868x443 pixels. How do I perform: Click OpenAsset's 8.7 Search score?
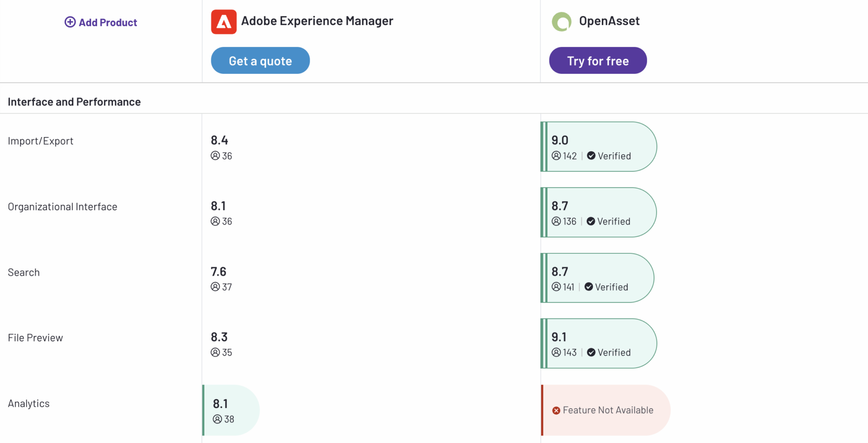click(x=560, y=271)
